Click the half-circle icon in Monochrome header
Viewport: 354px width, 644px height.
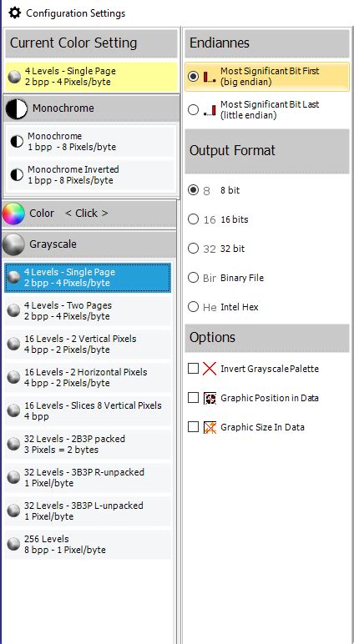tap(17, 108)
